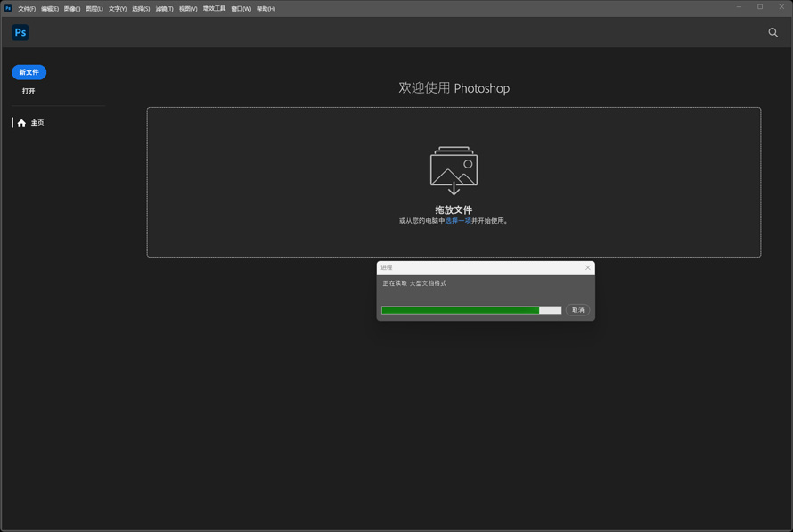Viewport: 793px width, 532px height.
Task: Maximize the Photoshop window
Action: tap(760, 6)
